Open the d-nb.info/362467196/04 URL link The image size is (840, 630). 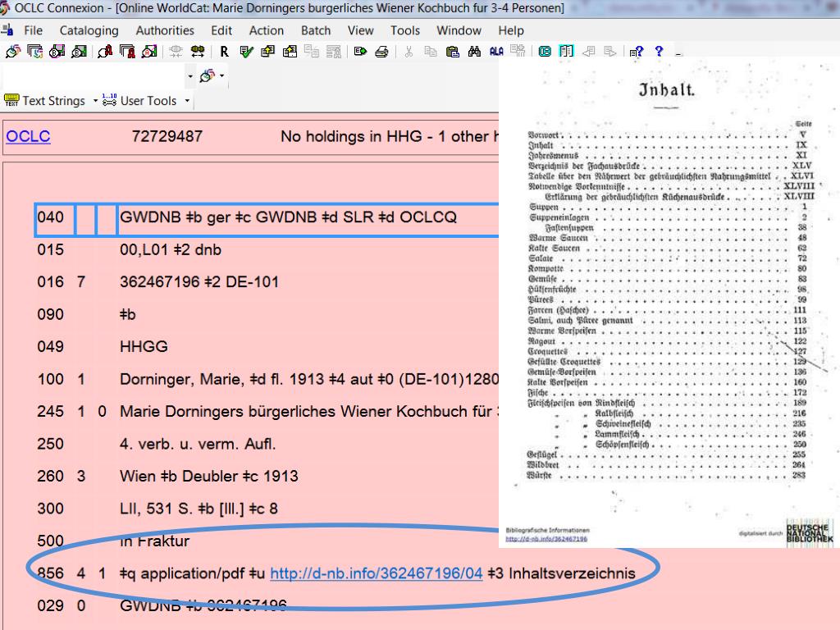tap(376, 573)
